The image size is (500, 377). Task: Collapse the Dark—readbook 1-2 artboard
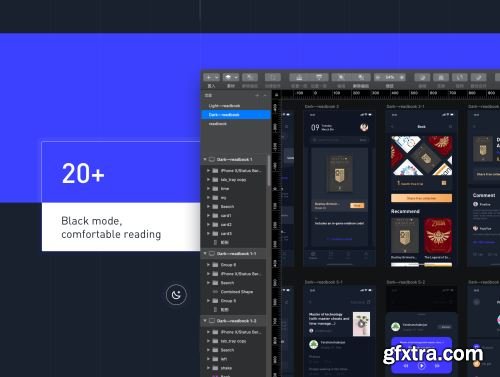pos(205,321)
